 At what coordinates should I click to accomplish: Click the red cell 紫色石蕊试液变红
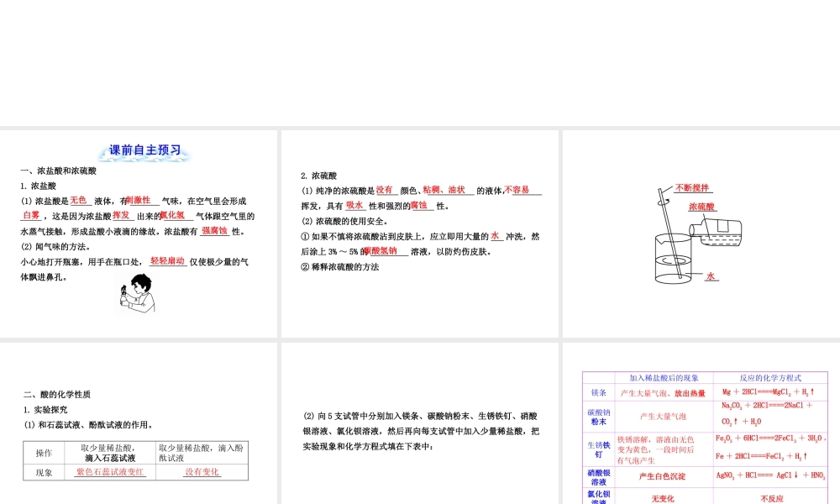click(110, 472)
